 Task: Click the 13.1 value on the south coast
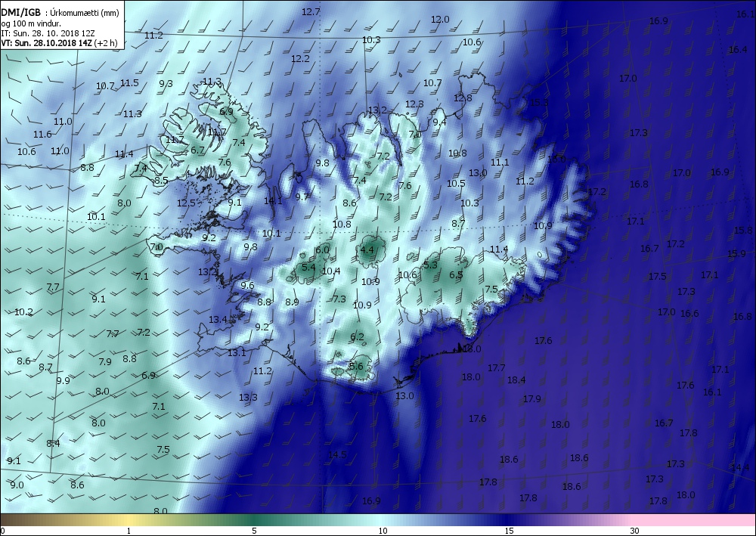(x=237, y=353)
